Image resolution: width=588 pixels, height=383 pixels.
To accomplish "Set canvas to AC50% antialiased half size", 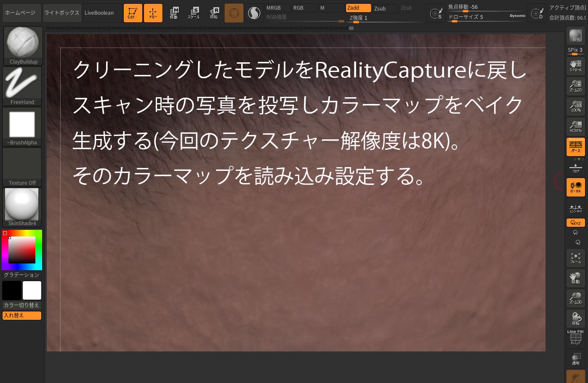I will [576, 126].
